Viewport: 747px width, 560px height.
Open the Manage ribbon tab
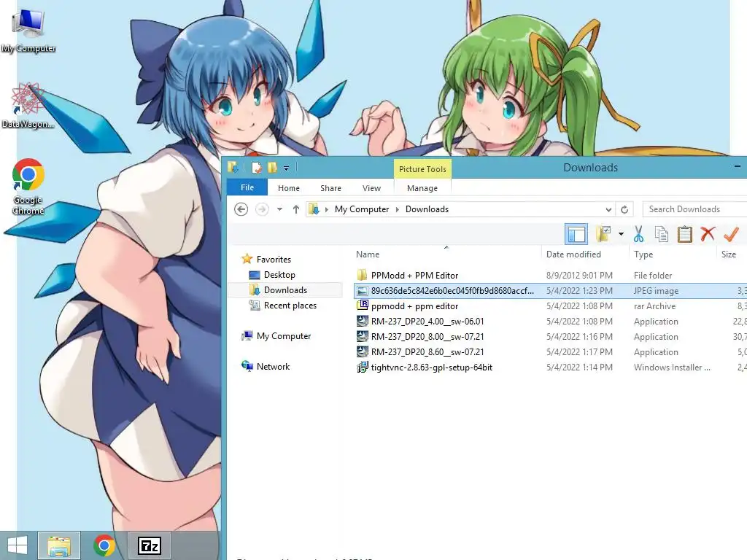click(422, 188)
